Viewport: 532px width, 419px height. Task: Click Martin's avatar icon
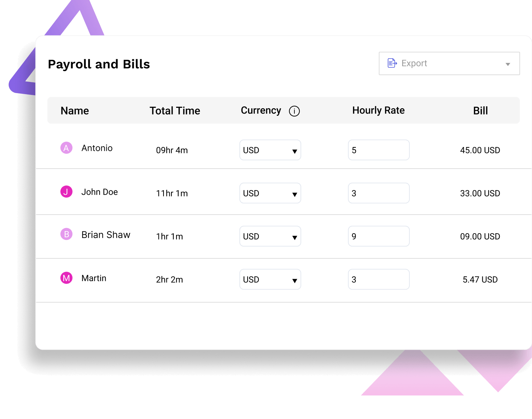(x=66, y=278)
